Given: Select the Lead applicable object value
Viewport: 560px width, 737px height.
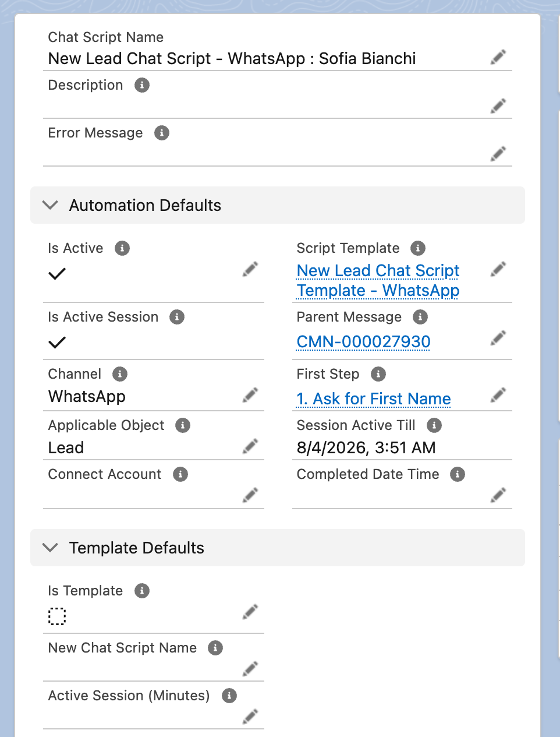Looking at the screenshot, I should [x=66, y=447].
